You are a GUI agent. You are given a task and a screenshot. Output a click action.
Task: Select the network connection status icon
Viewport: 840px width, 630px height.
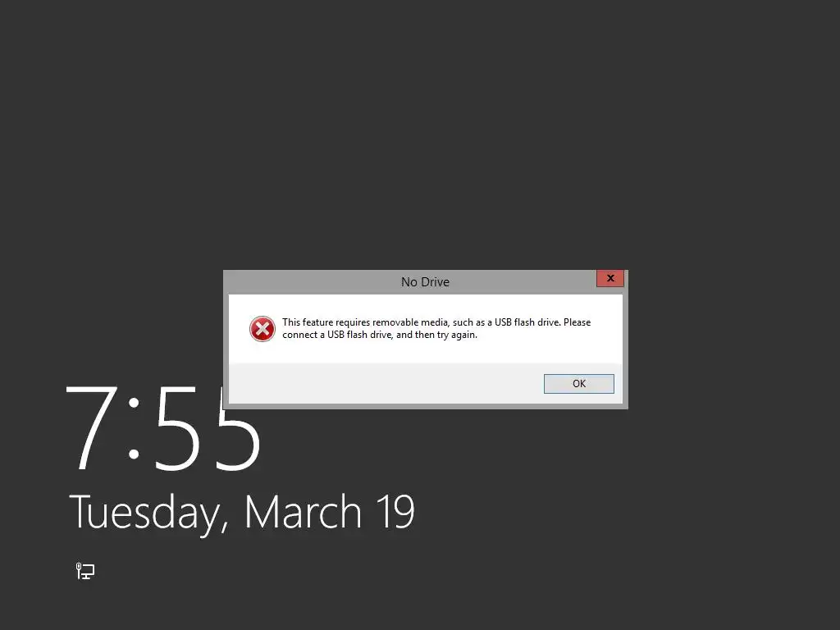(85, 571)
